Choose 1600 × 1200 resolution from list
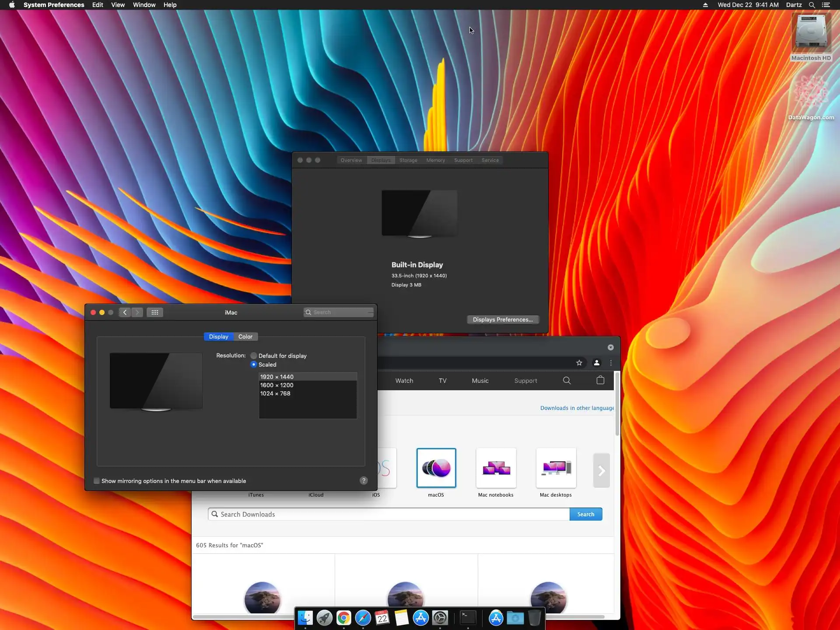Viewport: 840px width, 630px height. click(x=277, y=385)
